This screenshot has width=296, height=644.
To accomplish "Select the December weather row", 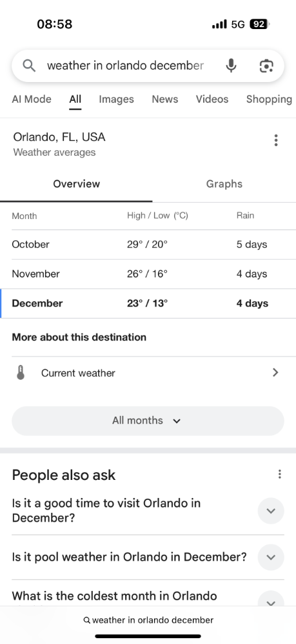I will [x=148, y=304].
